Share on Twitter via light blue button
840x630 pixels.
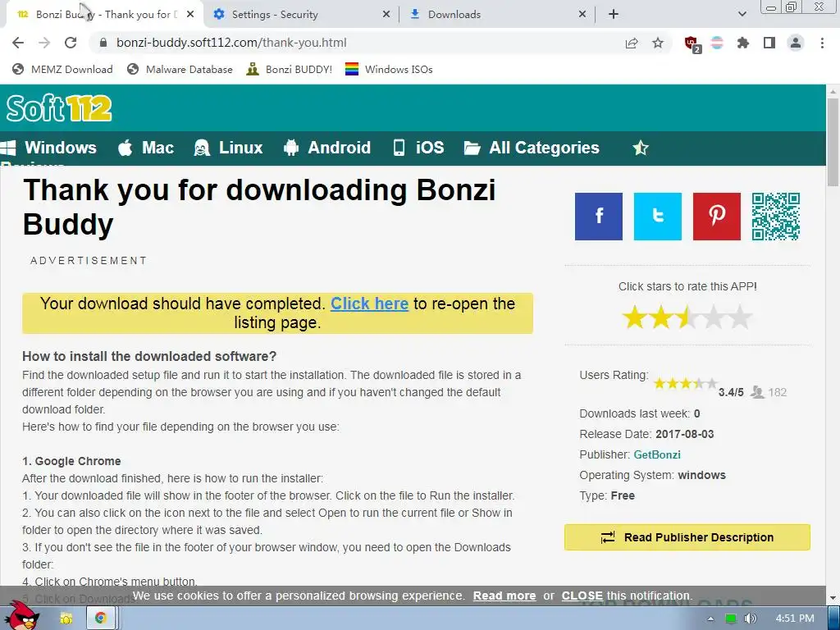(x=658, y=217)
